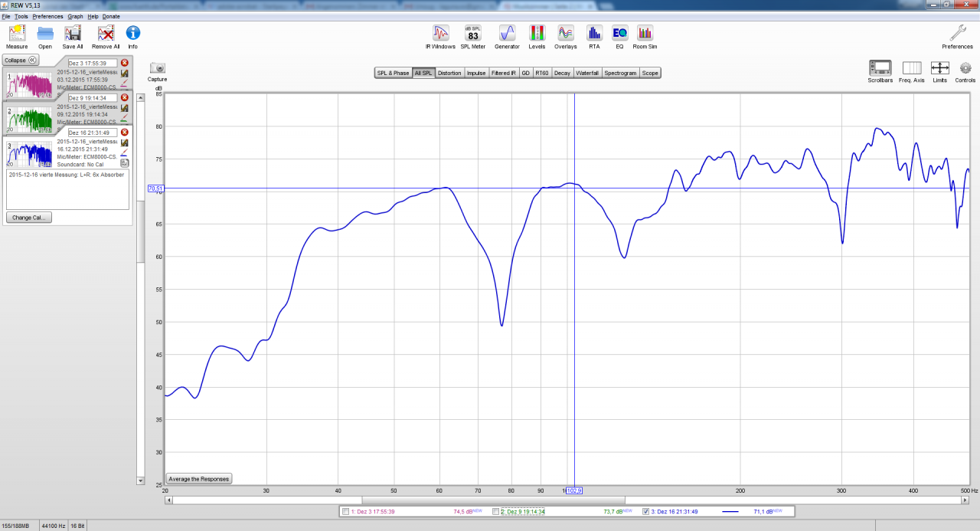Change trace colour of measurement 3
980x531 pixels.
(124, 153)
